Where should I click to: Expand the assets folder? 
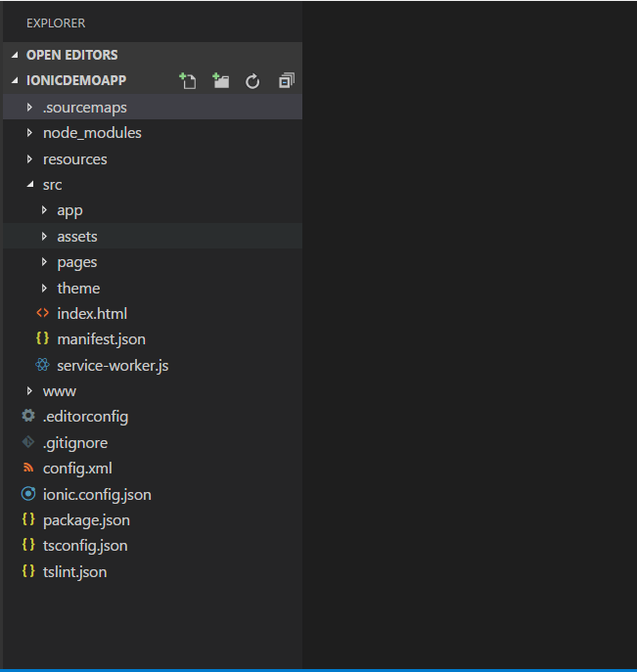[153, 236]
